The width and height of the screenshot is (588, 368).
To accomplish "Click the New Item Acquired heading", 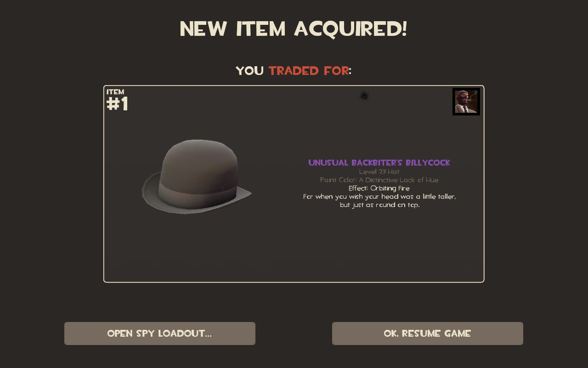I will (x=294, y=29).
